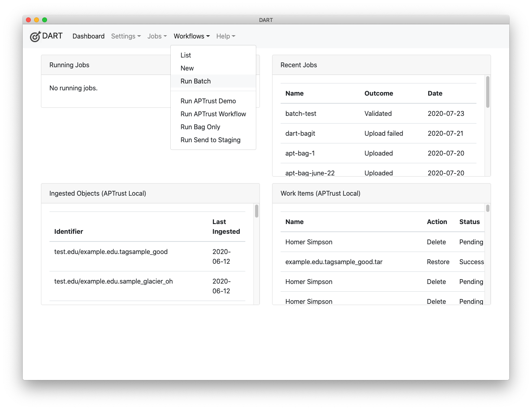Expand the Settings dropdown menu

coord(126,36)
